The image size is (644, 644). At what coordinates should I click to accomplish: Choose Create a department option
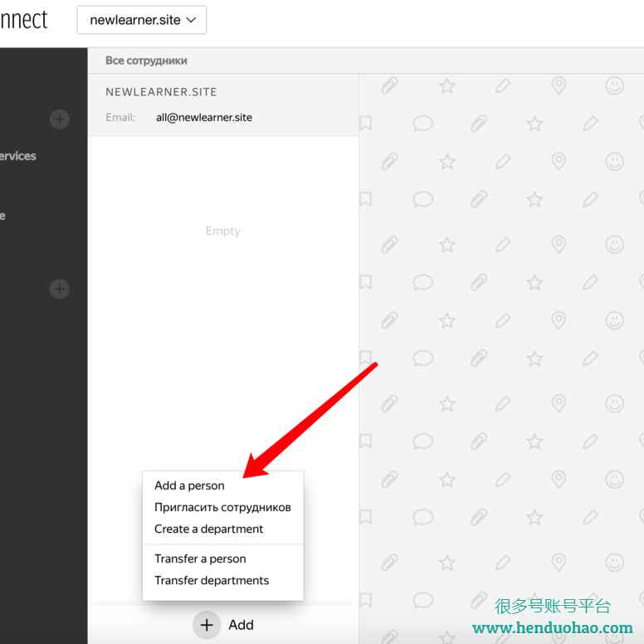coord(208,529)
